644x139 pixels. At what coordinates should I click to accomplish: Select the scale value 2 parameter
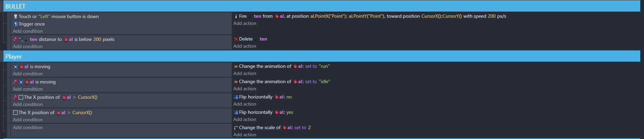point(309,128)
